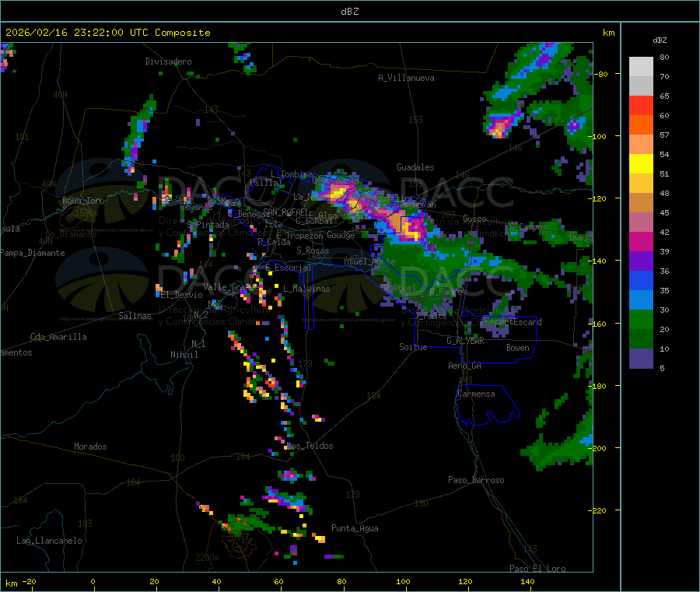
Task: Click the Divisadero map label
Action: (x=168, y=61)
